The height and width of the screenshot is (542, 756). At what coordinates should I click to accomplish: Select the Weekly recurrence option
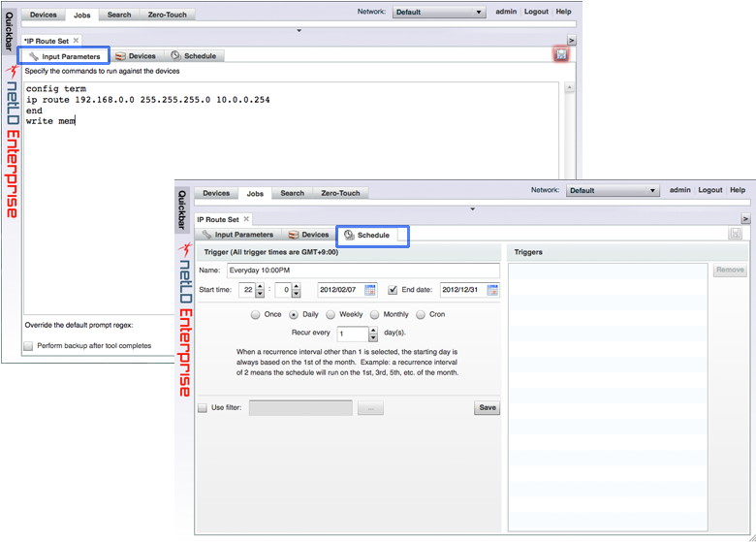pos(331,315)
